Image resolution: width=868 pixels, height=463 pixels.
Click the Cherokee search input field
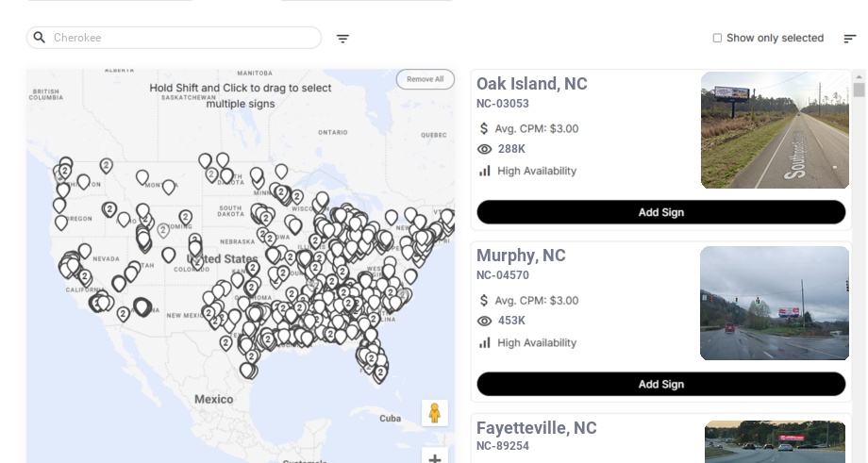click(184, 38)
